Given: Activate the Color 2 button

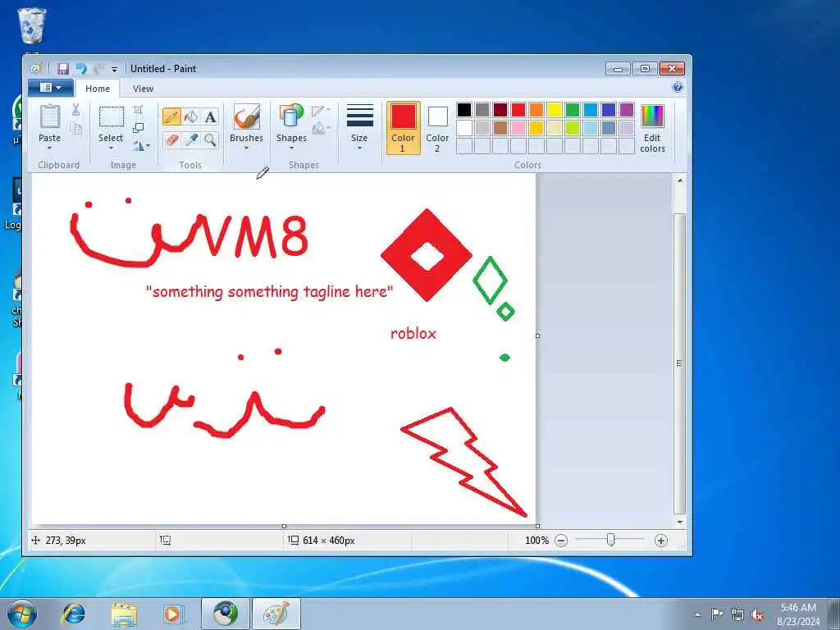Looking at the screenshot, I should 437,128.
